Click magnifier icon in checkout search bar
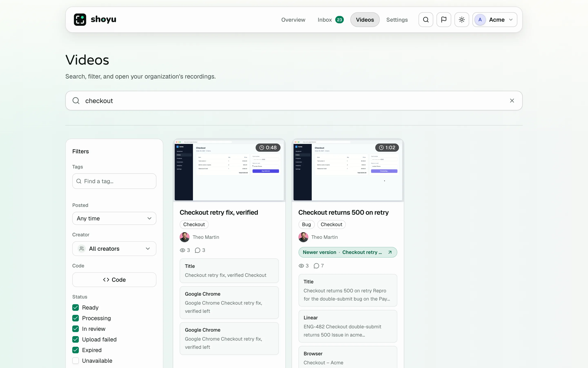The height and width of the screenshot is (368, 588). [x=76, y=101]
